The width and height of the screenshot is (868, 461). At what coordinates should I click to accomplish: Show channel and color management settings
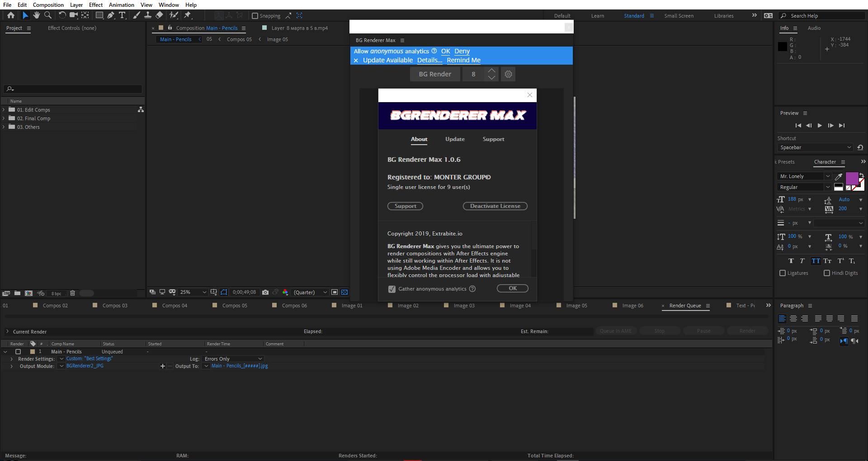tap(285, 292)
